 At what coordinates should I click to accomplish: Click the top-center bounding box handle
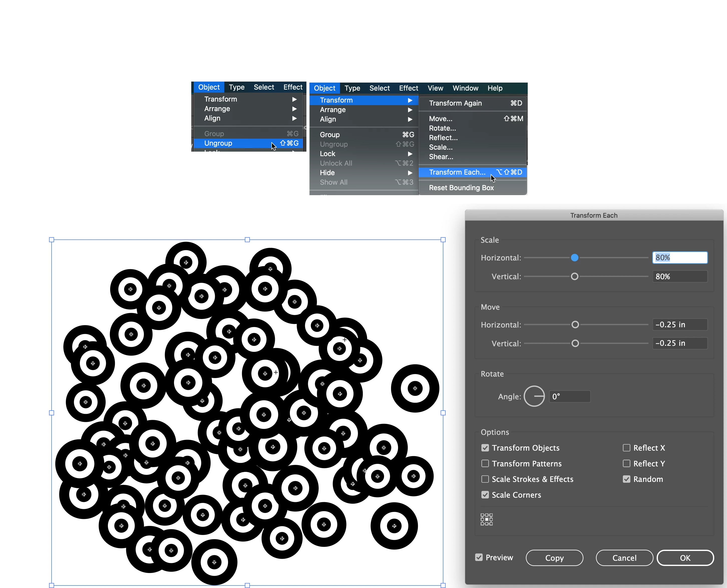pos(247,240)
